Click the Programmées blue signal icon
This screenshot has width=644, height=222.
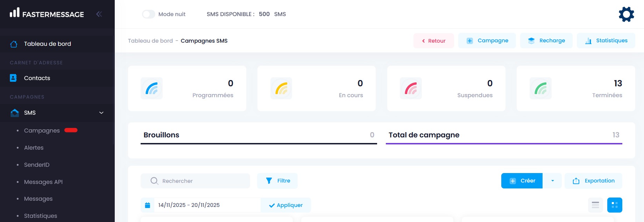click(x=151, y=88)
